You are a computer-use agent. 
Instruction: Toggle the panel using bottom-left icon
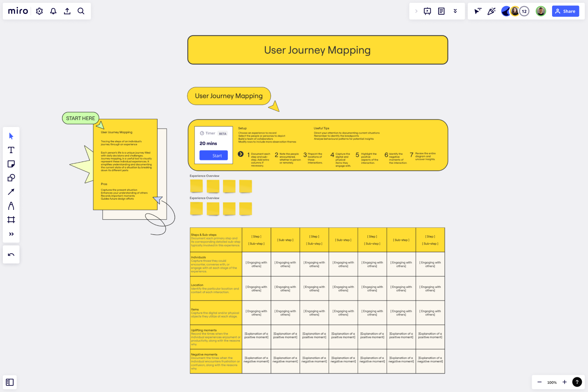pyautogui.click(x=10, y=382)
